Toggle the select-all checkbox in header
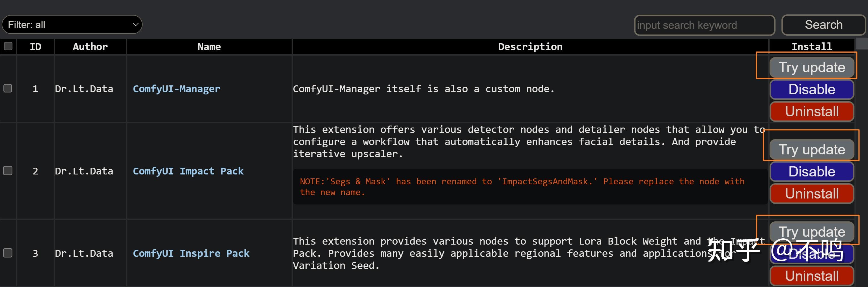Viewport: 868px width, 287px height. (8, 46)
